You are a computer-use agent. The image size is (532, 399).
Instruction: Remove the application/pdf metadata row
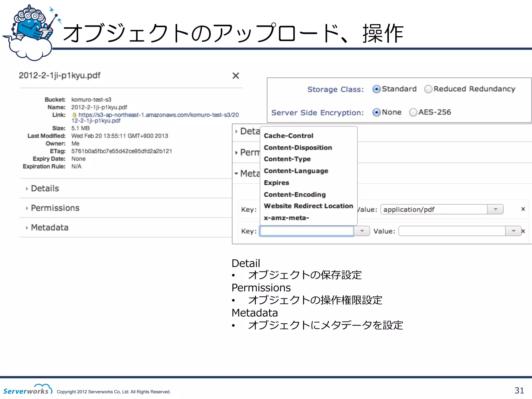pyautogui.click(x=523, y=209)
